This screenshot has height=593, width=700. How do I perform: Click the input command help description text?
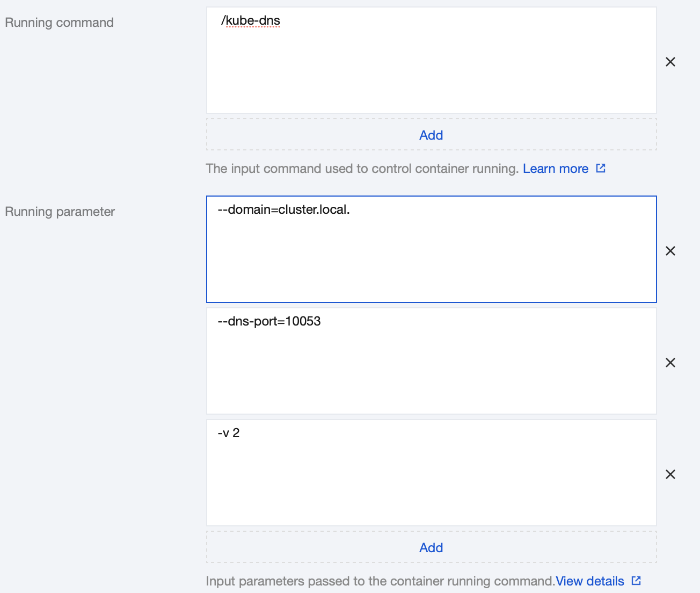click(362, 169)
